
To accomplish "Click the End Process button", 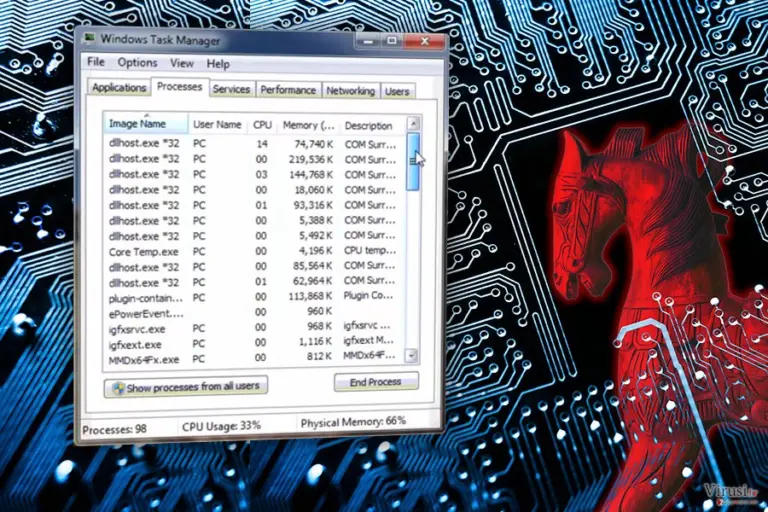I will click(376, 382).
